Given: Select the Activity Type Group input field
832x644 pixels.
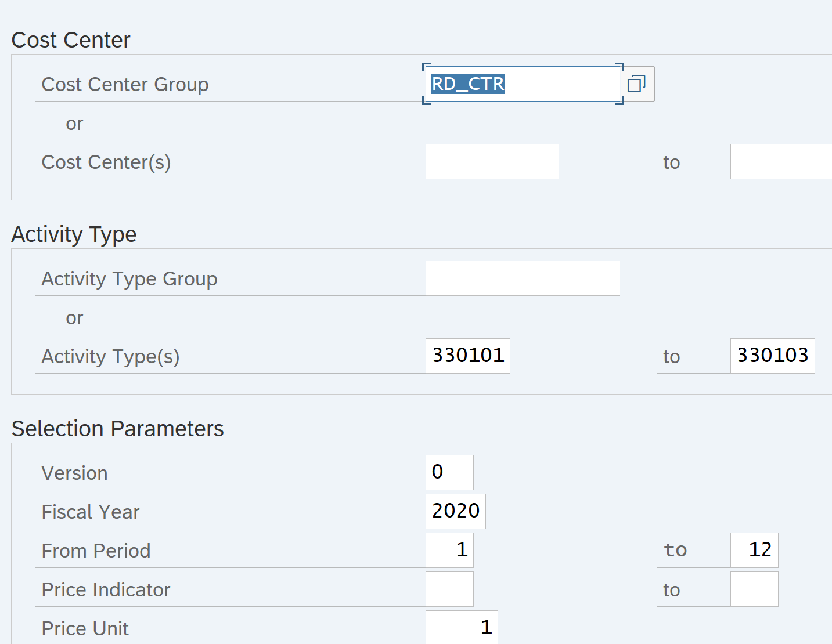Looking at the screenshot, I should click(x=522, y=278).
